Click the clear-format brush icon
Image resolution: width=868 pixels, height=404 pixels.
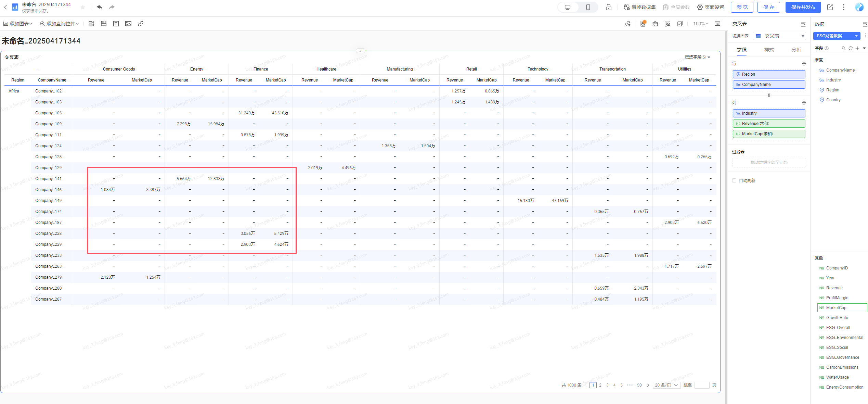click(655, 24)
